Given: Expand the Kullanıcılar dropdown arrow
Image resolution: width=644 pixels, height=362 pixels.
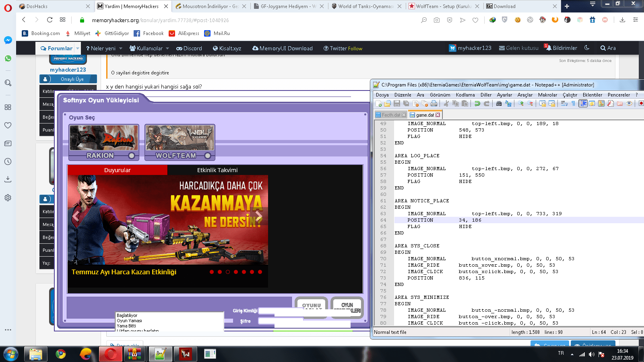Looking at the screenshot, I should pos(167,48).
